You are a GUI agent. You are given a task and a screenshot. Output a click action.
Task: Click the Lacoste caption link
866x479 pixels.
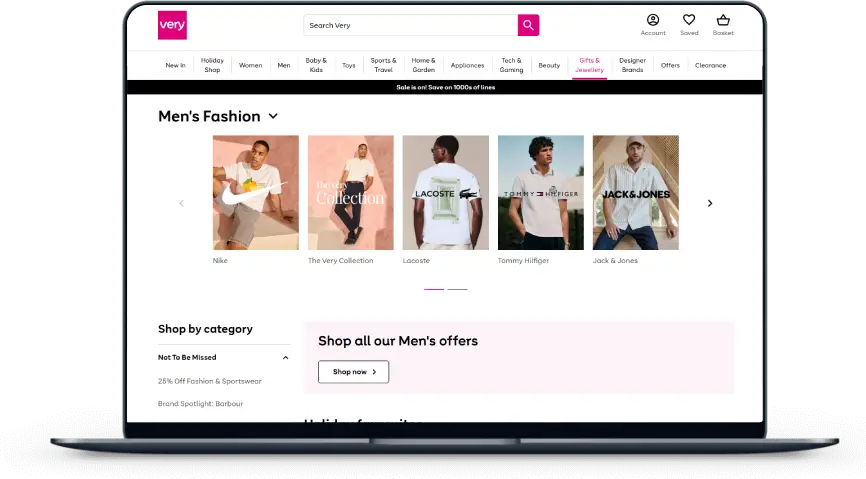click(416, 261)
